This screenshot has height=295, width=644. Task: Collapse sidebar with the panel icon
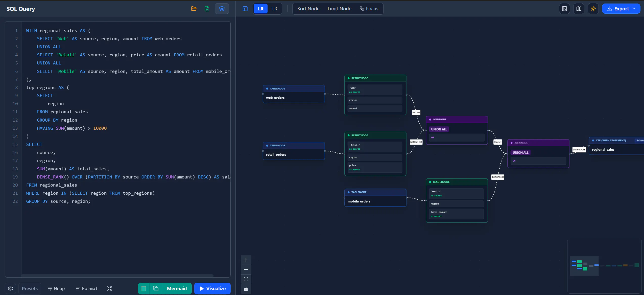[564, 9]
